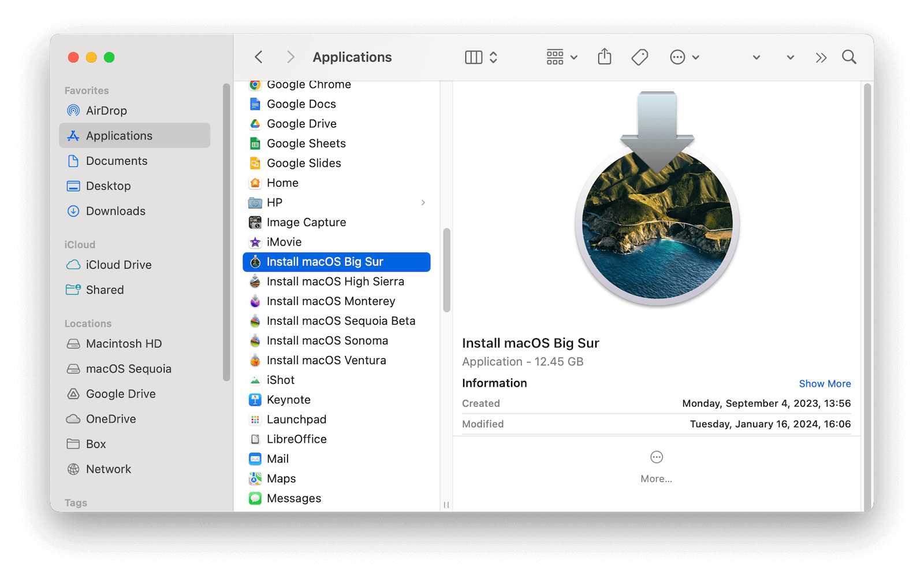
Task: Select the Install macOS Ventura icon
Action: pos(255,360)
